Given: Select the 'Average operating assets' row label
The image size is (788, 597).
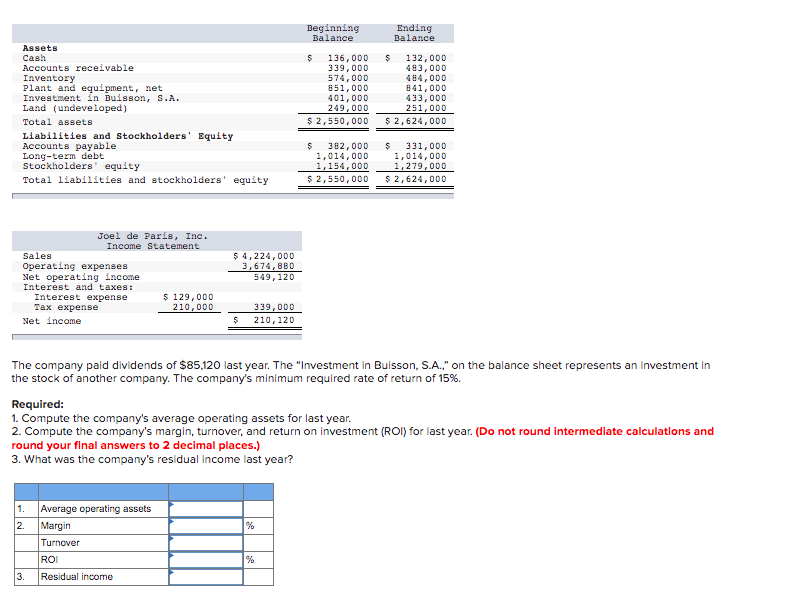Looking at the screenshot, I should click(95, 509).
